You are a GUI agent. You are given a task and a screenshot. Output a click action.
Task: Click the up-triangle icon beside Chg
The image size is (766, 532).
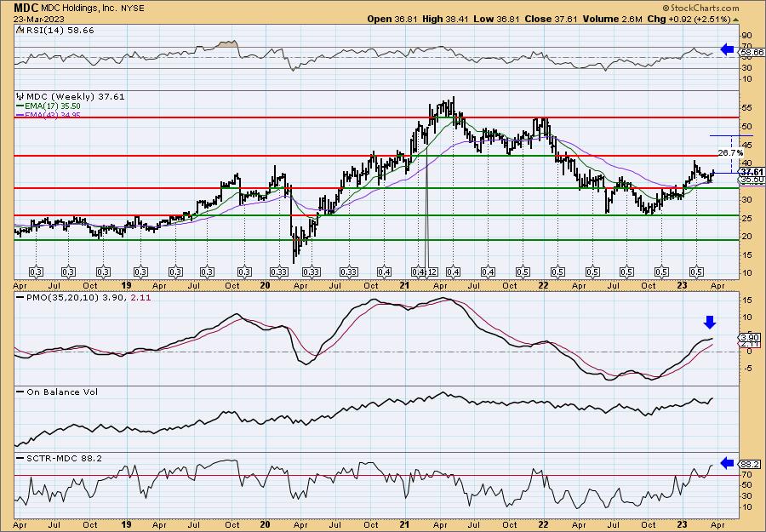735,20
